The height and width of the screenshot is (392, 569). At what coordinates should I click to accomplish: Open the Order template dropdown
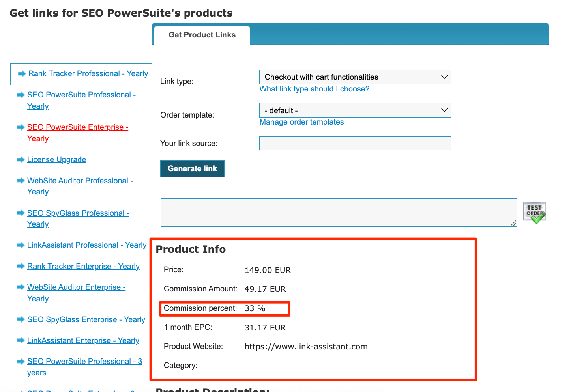pos(355,110)
